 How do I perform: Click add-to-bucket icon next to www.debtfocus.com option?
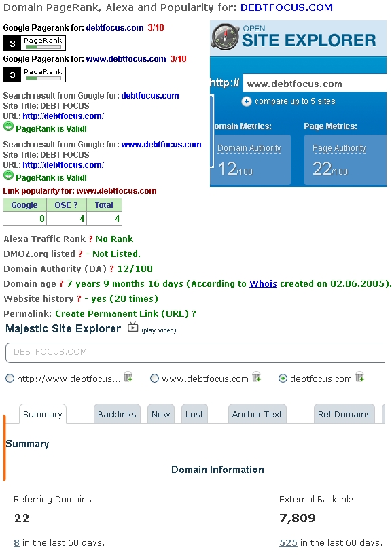[257, 377]
